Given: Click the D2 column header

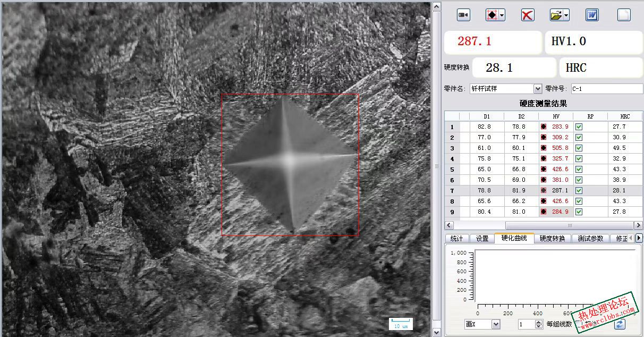Looking at the screenshot, I should click(521, 116).
